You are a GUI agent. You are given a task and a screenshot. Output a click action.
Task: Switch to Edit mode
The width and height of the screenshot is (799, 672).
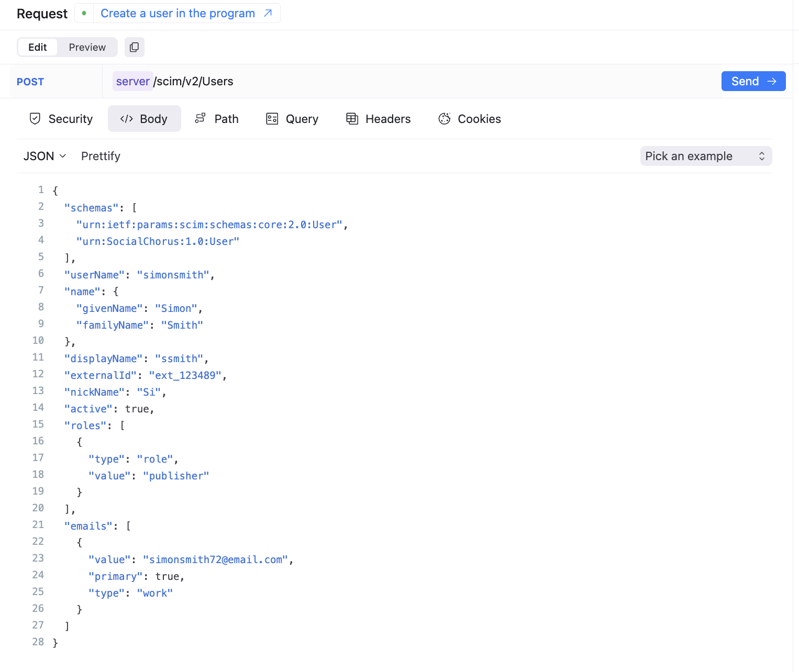[x=38, y=47]
